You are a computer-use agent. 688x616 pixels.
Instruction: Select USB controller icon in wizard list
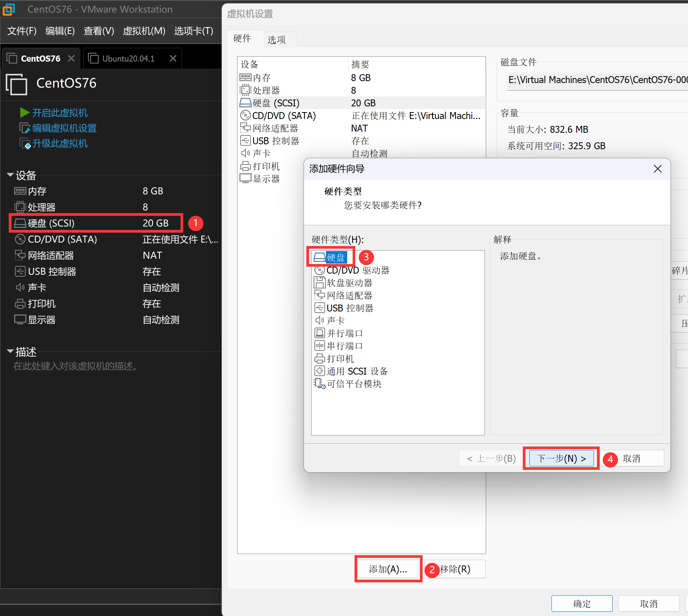pyautogui.click(x=319, y=308)
